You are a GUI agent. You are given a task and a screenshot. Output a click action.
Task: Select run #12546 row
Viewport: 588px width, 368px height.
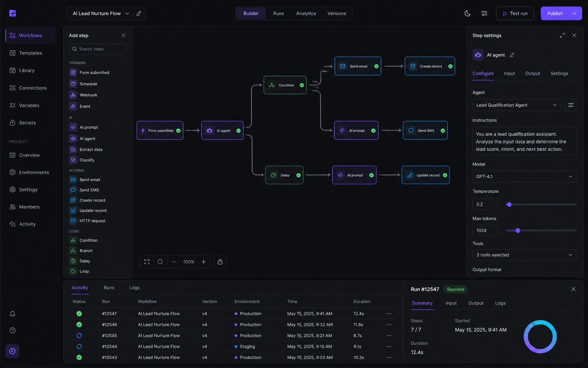coord(233,325)
